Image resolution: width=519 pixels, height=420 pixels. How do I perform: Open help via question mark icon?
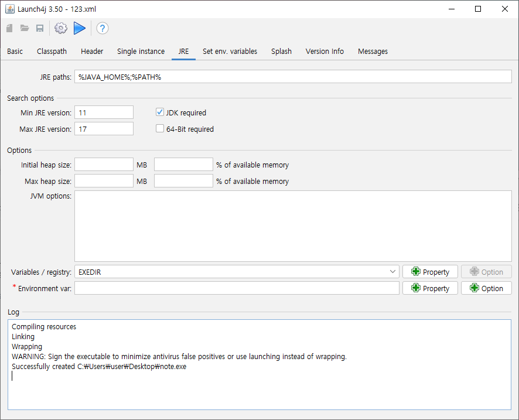coord(103,29)
